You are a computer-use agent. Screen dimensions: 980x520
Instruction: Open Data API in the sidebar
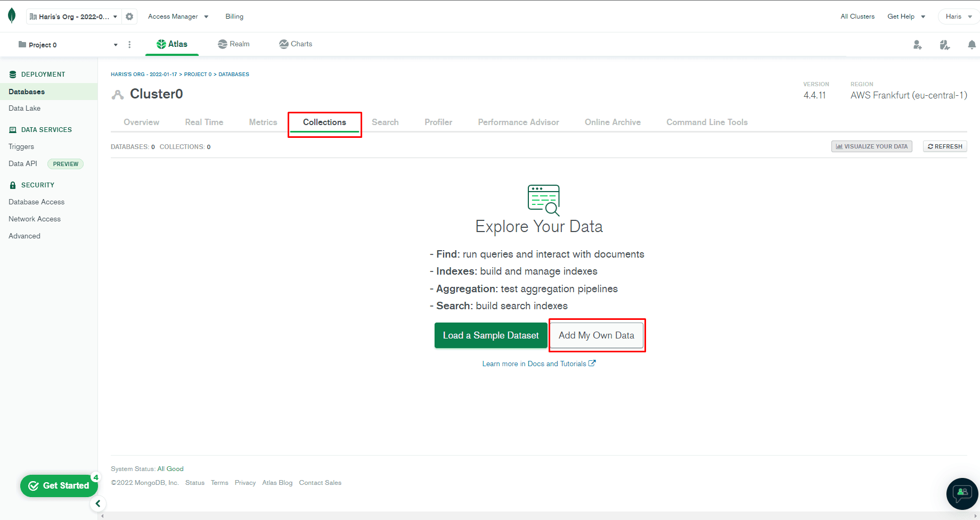coord(23,163)
